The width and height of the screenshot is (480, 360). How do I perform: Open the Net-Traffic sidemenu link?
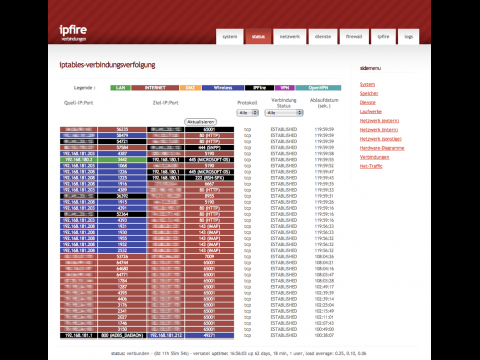point(371,166)
